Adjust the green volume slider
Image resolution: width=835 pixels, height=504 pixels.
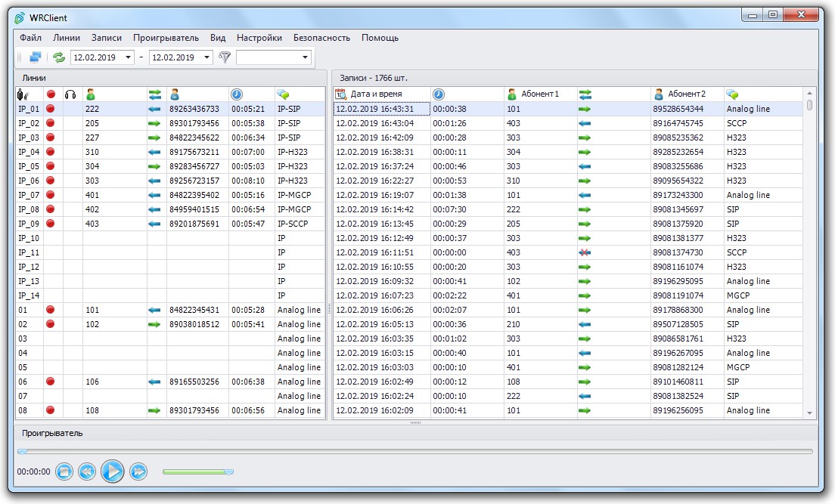click(x=198, y=472)
